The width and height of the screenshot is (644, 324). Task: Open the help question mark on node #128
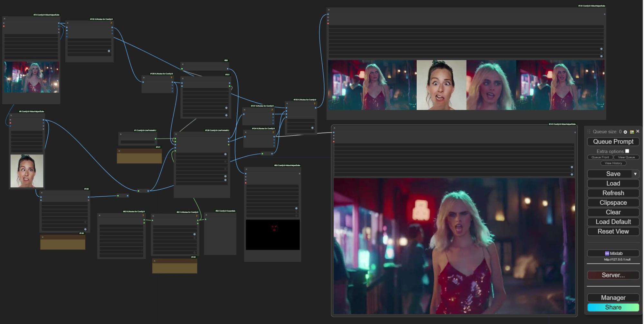(x=171, y=77)
